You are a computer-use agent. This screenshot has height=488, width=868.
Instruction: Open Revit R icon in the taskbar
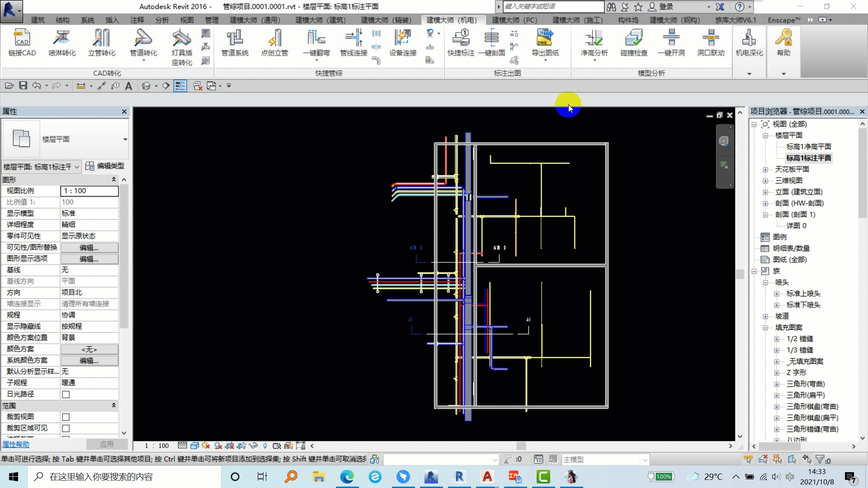[459, 477]
